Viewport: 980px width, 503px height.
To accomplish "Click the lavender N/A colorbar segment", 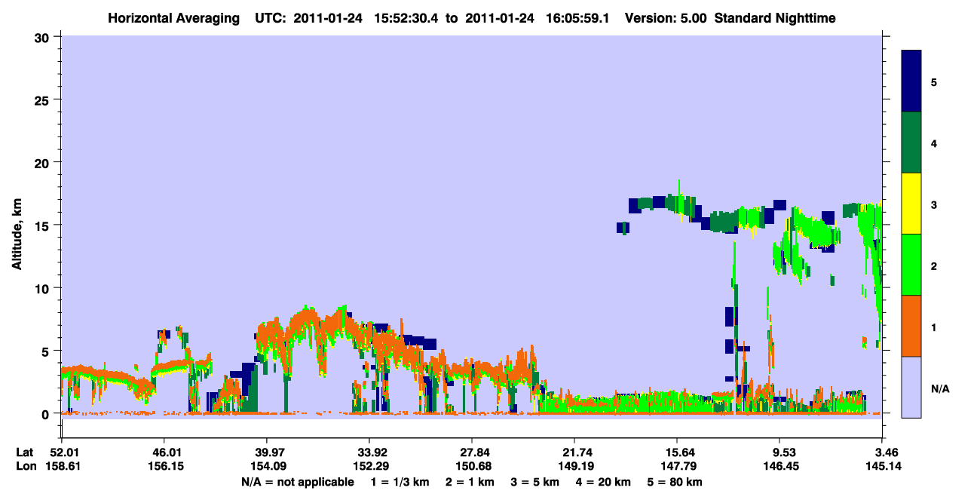I will (911, 387).
